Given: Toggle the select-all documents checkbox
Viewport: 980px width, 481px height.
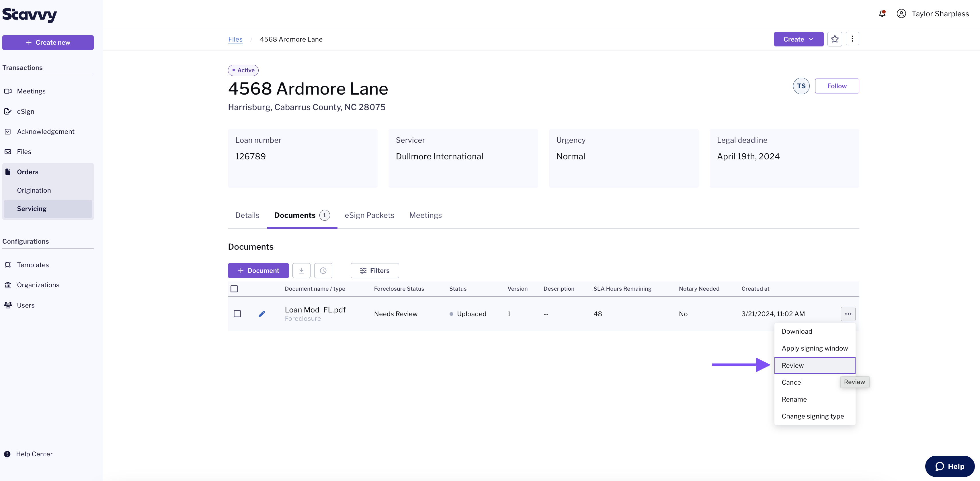Looking at the screenshot, I should click(234, 289).
